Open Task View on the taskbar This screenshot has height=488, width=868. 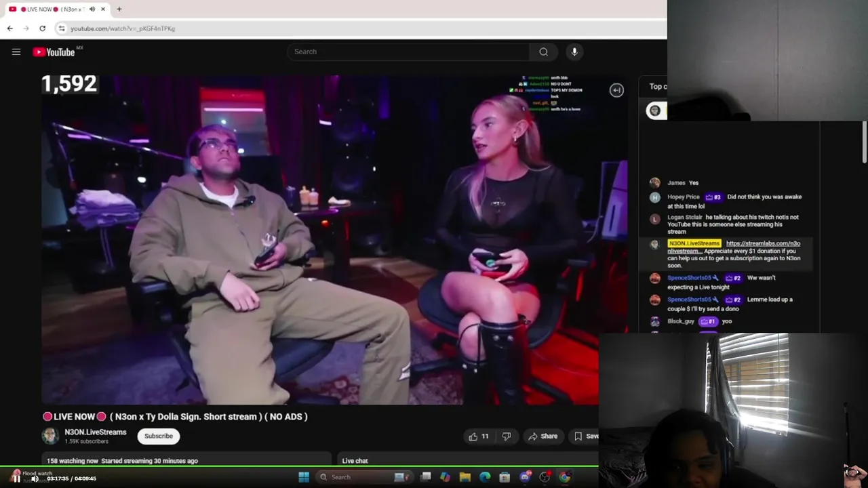tap(426, 477)
